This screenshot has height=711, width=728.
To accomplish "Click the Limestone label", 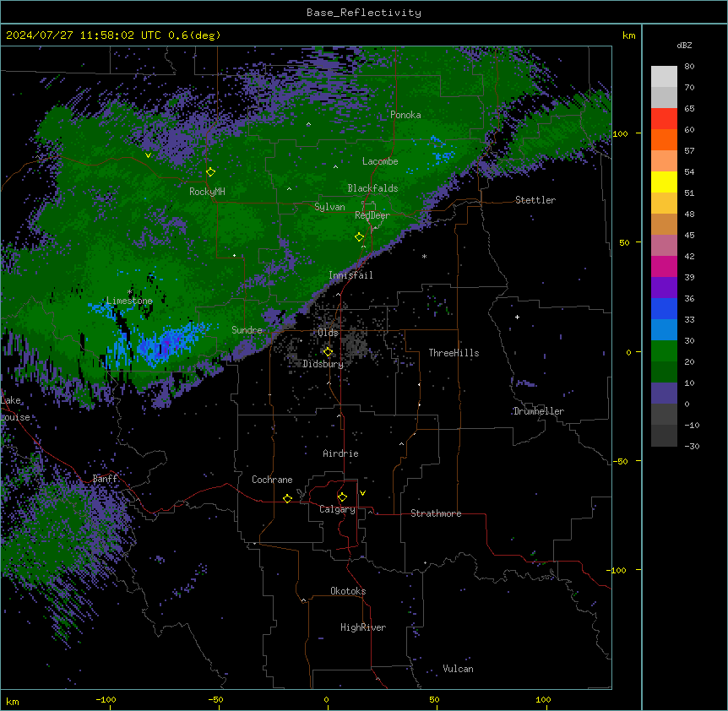I will coord(129,301).
